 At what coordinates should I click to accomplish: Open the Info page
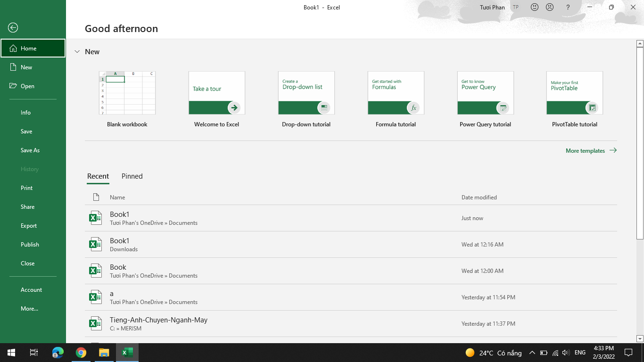coord(33,112)
